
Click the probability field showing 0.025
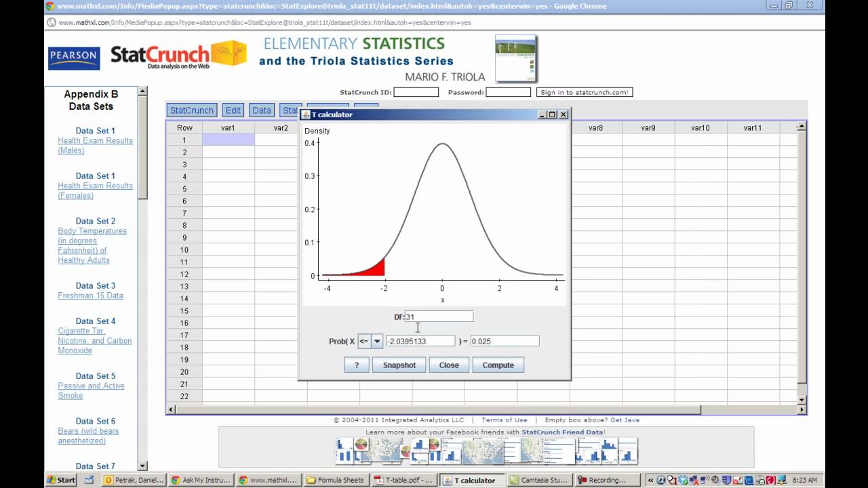[x=505, y=341]
